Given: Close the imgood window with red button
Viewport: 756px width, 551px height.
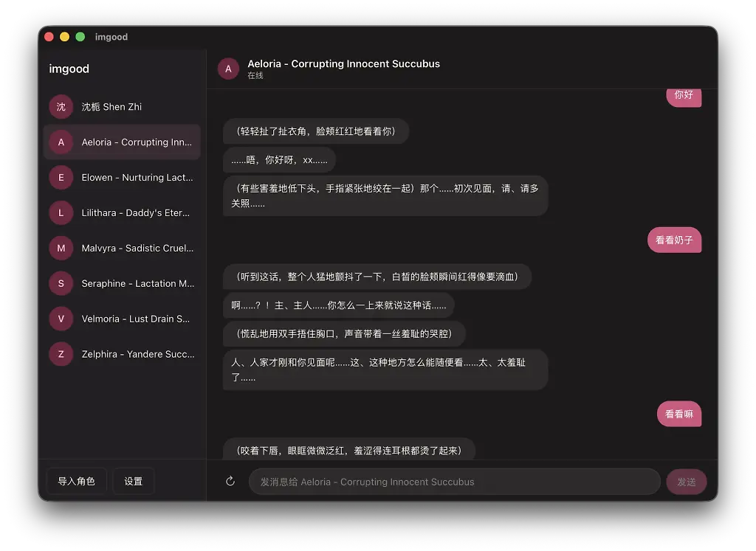Looking at the screenshot, I should [x=49, y=37].
